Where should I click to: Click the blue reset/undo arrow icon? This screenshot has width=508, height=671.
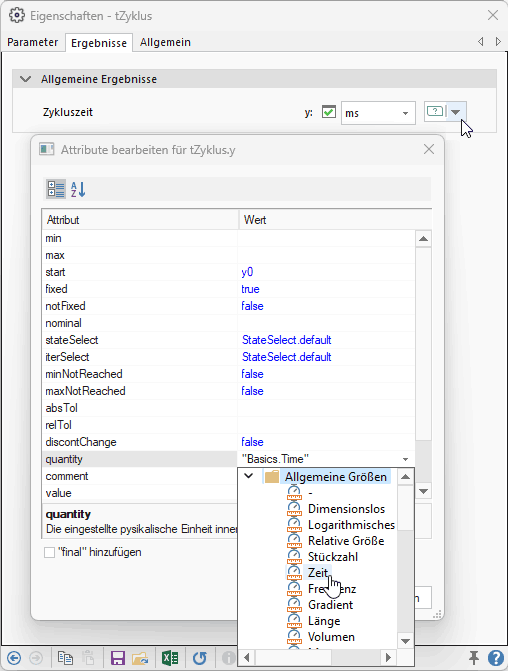click(199, 657)
